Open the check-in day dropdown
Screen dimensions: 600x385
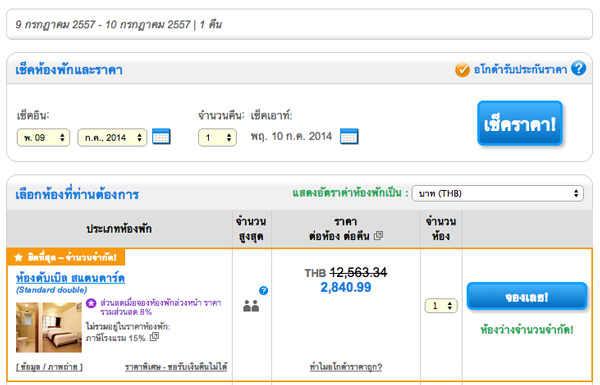click(x=43, y=137)
